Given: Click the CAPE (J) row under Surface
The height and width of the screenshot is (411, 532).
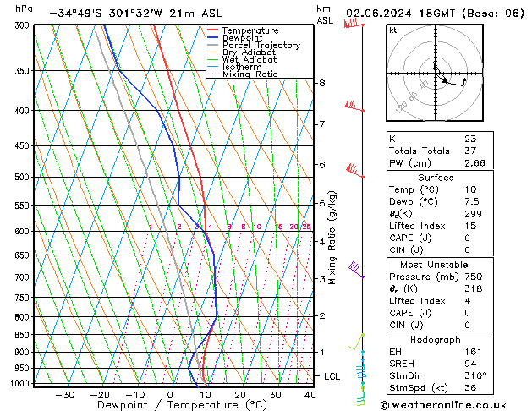Looking at the screenshot, I should (440, 238).
